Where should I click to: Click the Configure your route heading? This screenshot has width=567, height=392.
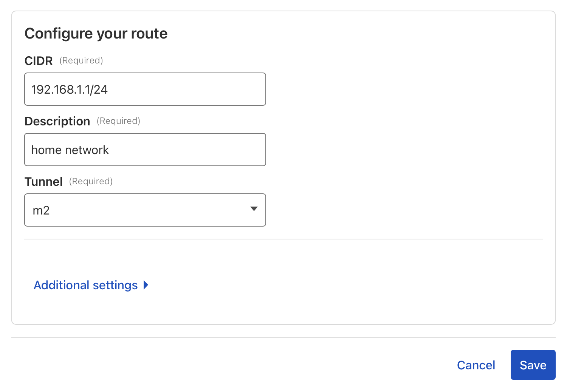pos(96,33)
